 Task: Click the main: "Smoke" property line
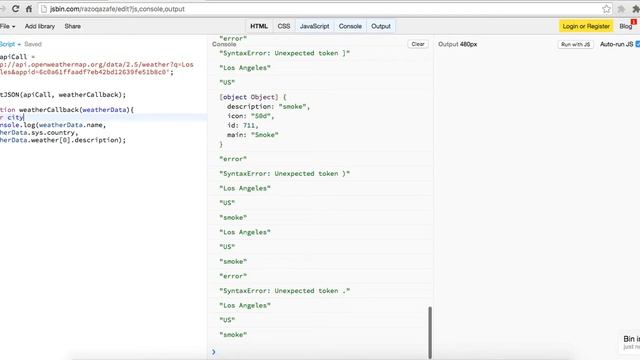click(x=253, y=135)
